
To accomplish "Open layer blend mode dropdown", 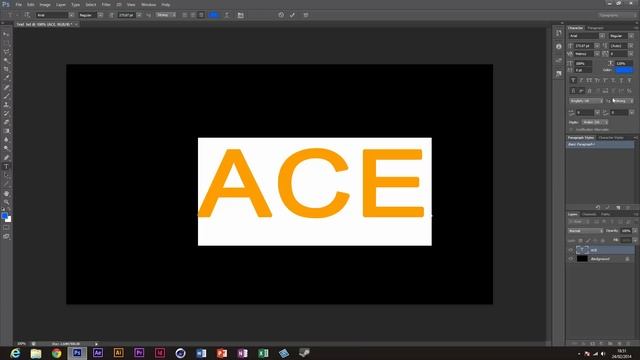I will click(585, 231).
